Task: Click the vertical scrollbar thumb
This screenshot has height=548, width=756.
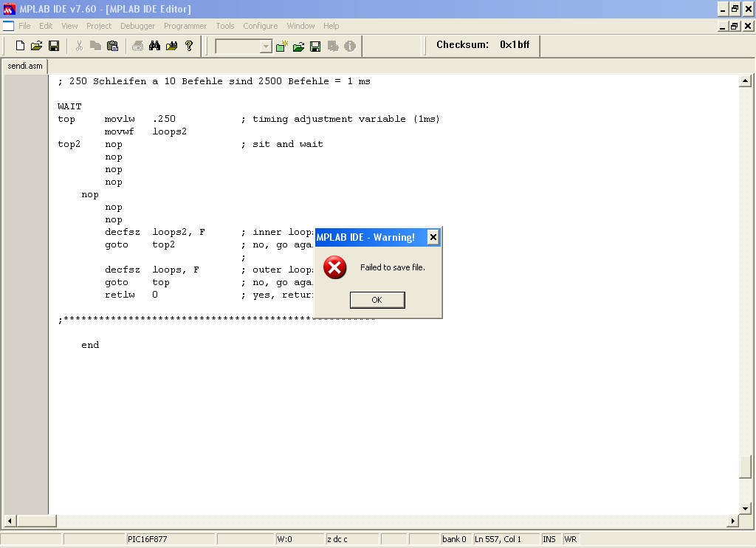Action: click(746, 467)
